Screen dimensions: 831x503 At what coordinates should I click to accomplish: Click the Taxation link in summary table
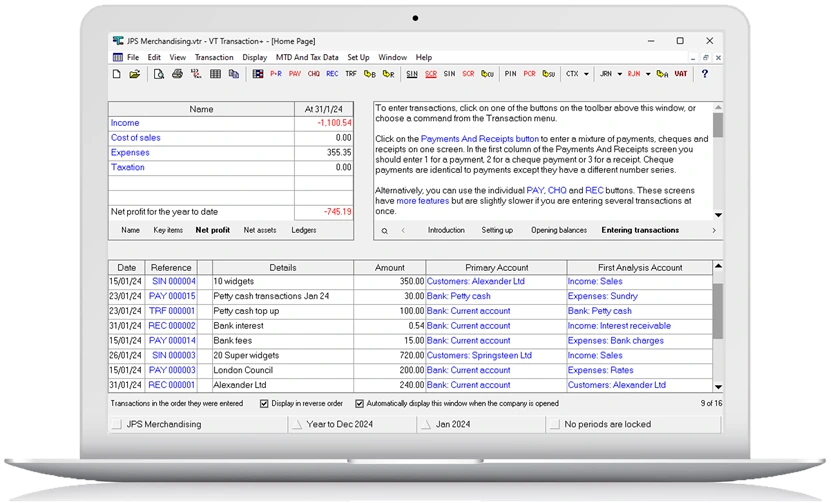pos(128,167)
